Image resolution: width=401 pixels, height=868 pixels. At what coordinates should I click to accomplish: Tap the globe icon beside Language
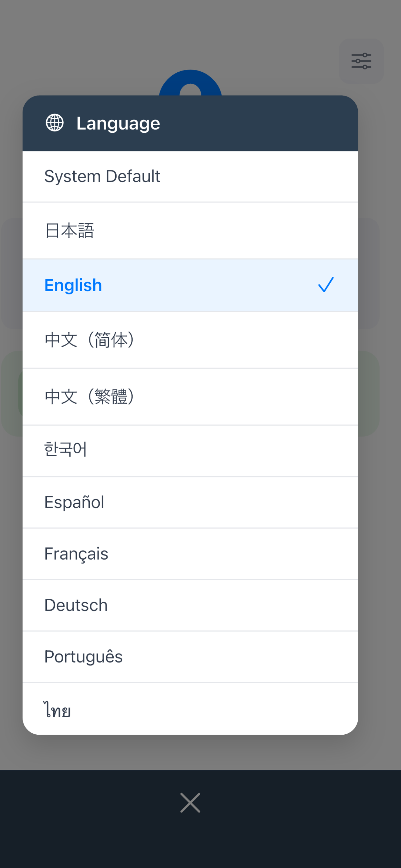[x=55, y=123]
